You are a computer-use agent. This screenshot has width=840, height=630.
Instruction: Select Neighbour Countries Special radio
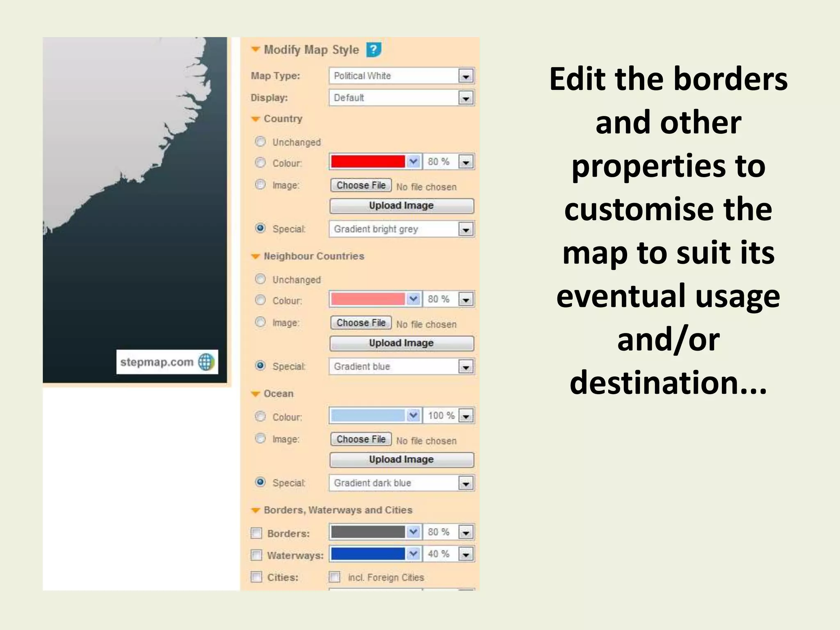tap(260, 365)
